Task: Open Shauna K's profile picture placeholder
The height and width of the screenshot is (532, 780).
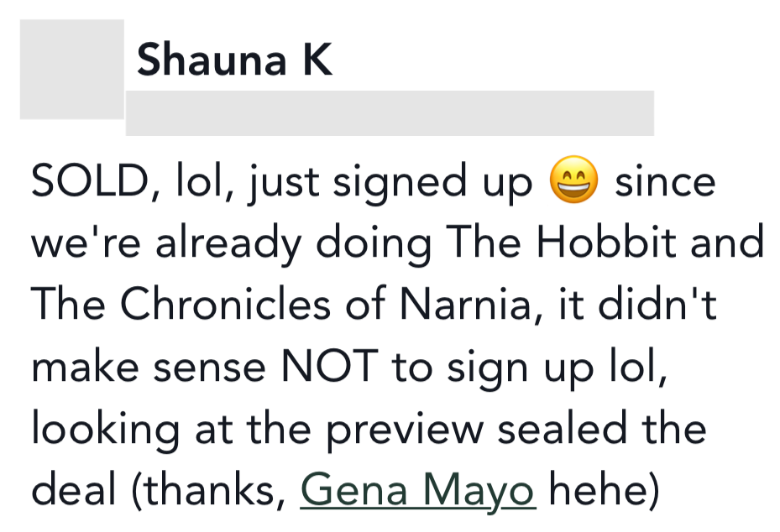Action: click(x=72, y=70)
